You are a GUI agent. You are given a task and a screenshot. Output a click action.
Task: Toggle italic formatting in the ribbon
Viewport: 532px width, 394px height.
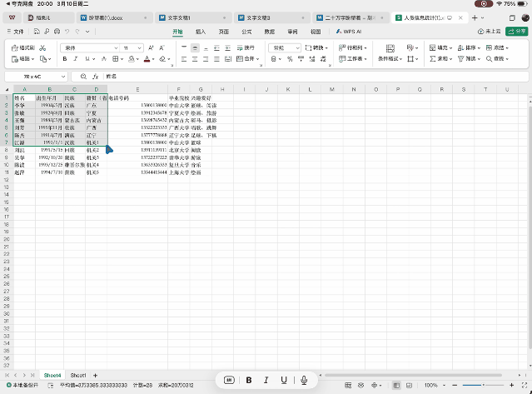click(x=77, y=59)
